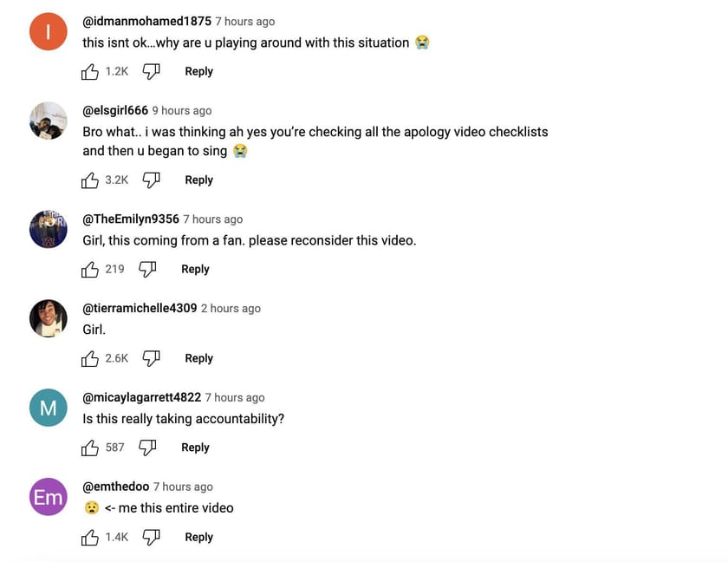Open @micaylagarrett4822's channel via username
This screenshot has height=562, width=728.
[x=141, y=398]
